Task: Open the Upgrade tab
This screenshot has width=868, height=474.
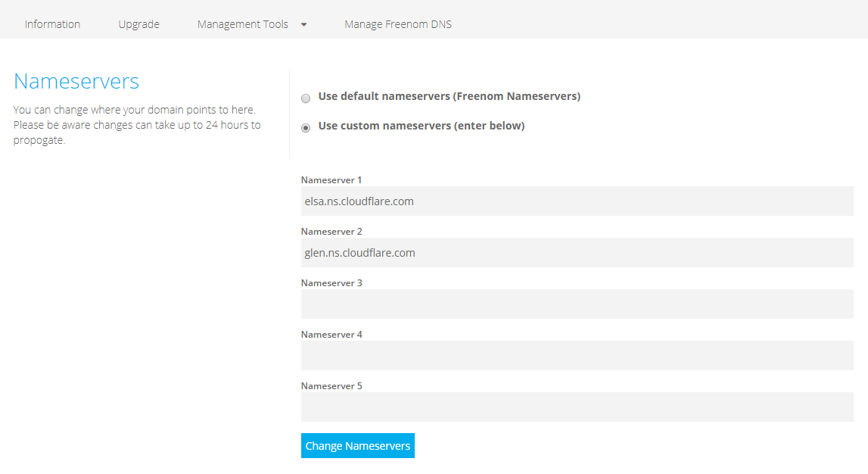Action: click(138, 24)
